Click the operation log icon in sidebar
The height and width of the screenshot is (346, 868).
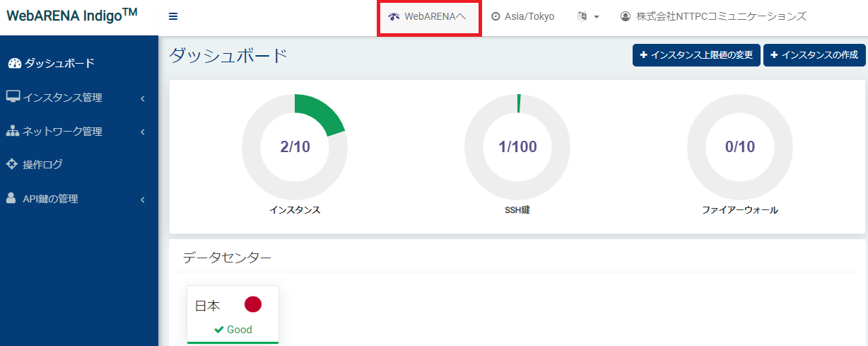[12, 164]
